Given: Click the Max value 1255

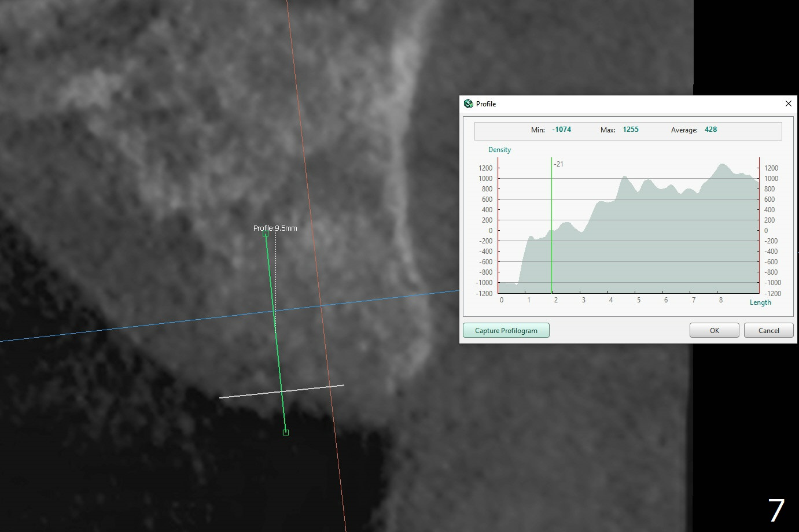Looking at the screenshot, I should point(631,130).
